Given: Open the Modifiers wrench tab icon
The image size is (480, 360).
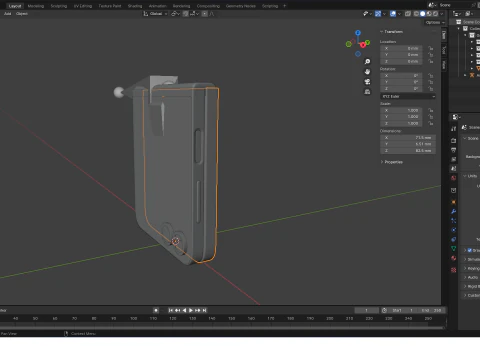Looking at the screenshot, I should click(x=453, y=211).
